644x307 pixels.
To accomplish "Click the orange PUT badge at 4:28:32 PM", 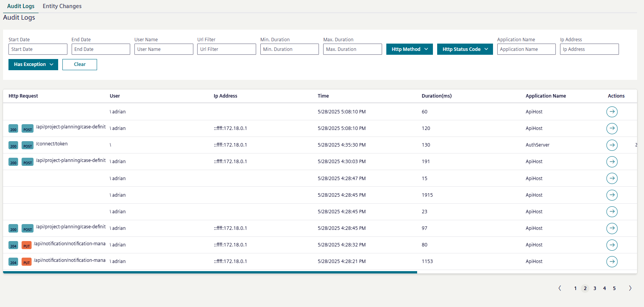I will click(27, 245).
